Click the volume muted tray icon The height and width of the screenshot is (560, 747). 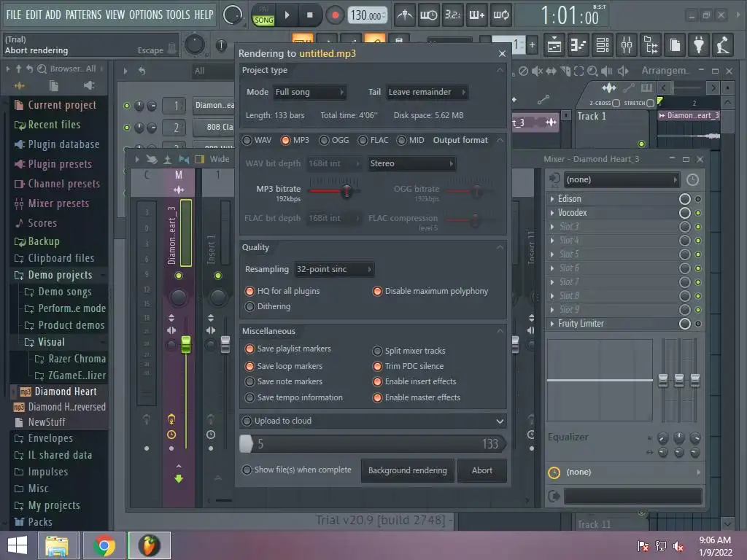(x=678, y=546)
